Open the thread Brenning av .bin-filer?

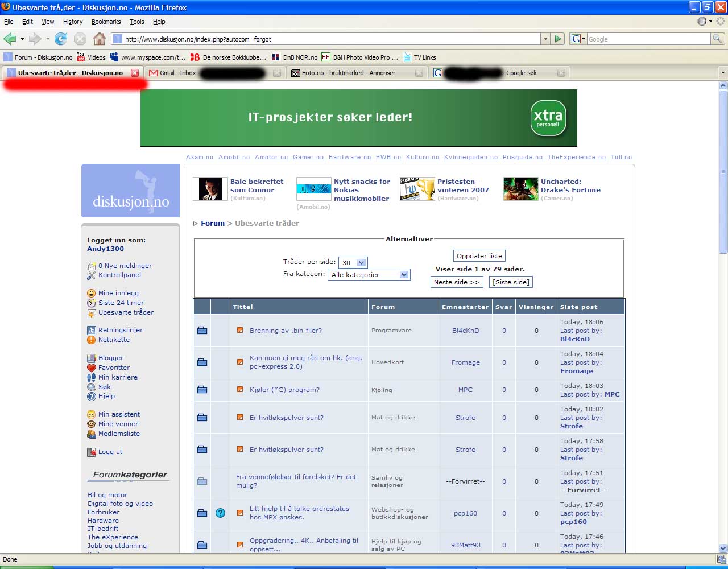pos(286,331)
